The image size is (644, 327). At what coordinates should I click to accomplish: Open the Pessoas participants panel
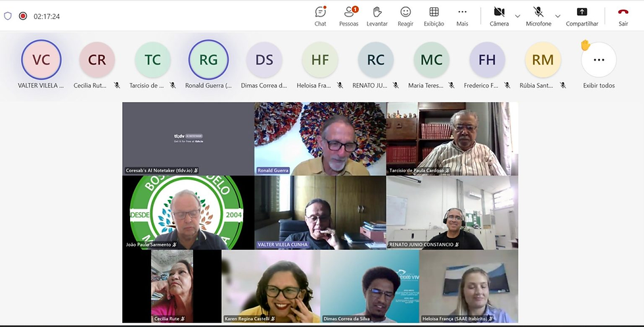coord(349,16)
